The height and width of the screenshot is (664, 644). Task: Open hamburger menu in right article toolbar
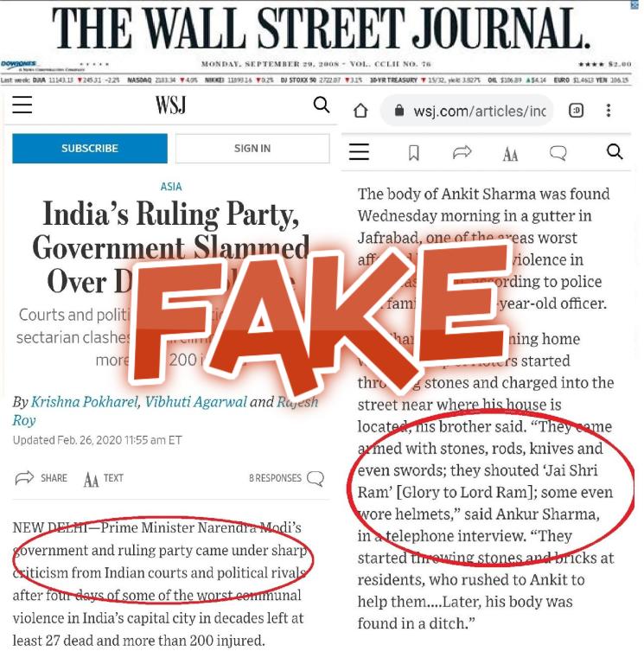359,151
